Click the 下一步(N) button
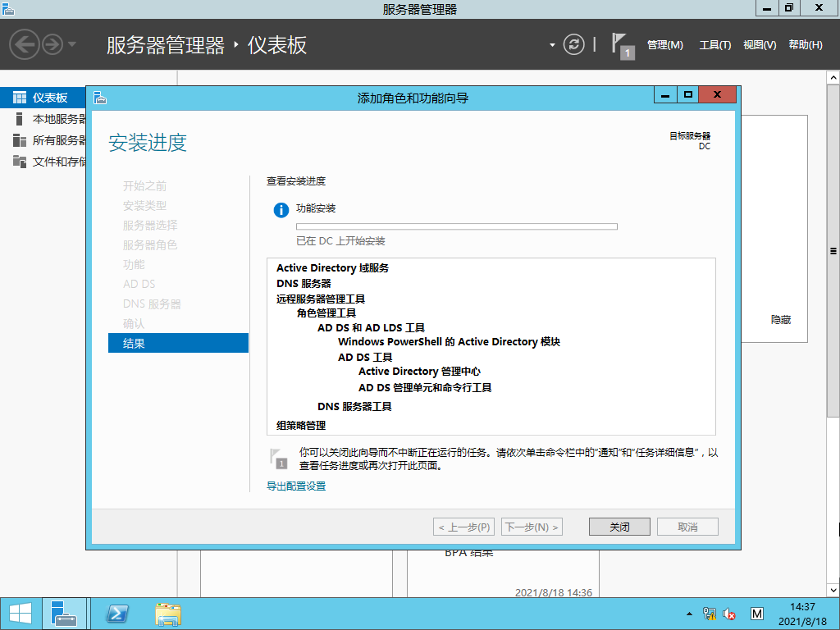This screenshot has height=630, width=840. click(x=532, y=527)
